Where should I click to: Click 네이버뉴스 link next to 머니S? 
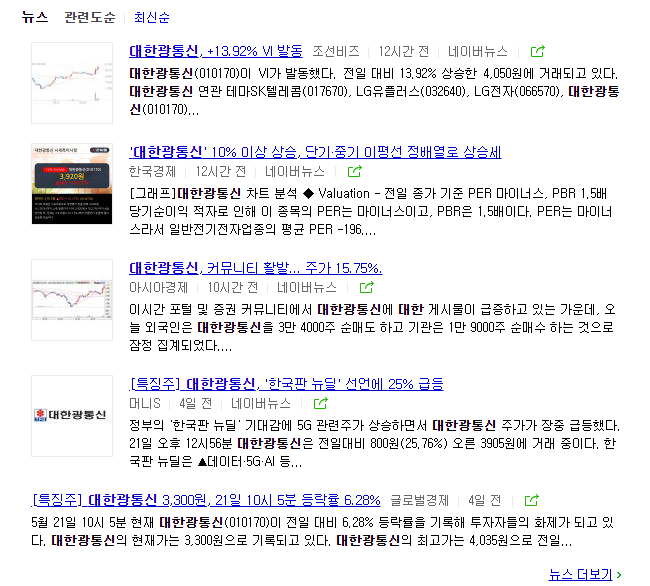[x=261, y=403]
